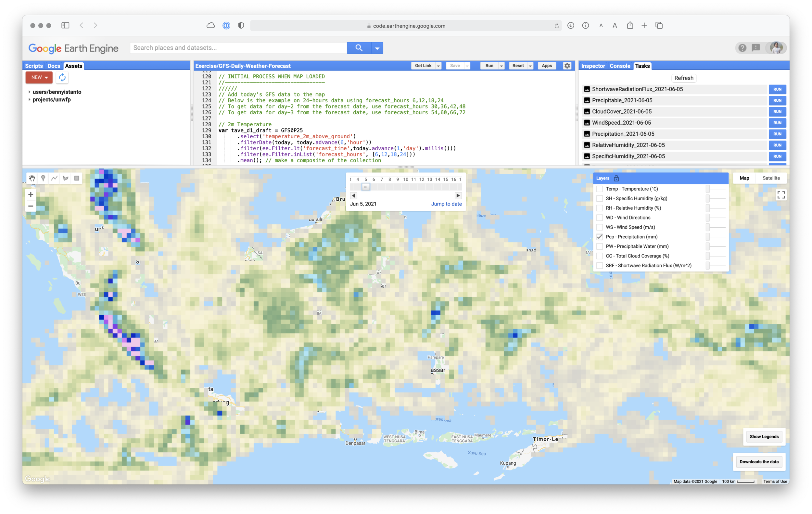Click the Show Legends button
Viewport: 812px width, 514px height.
[764, 436]
